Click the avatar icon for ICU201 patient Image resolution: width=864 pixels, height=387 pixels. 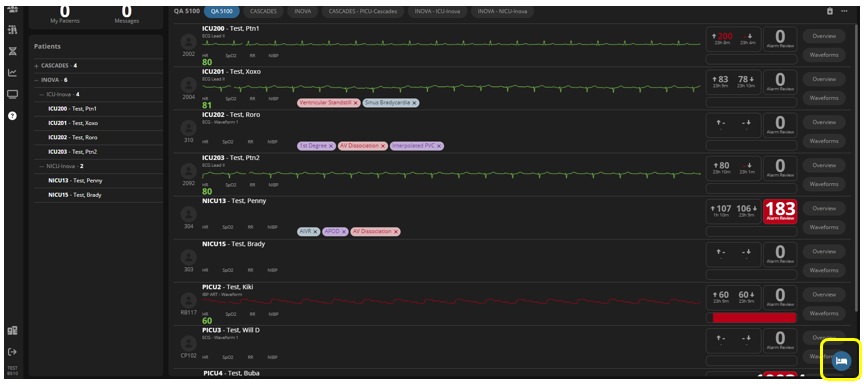tap(189, 84)
